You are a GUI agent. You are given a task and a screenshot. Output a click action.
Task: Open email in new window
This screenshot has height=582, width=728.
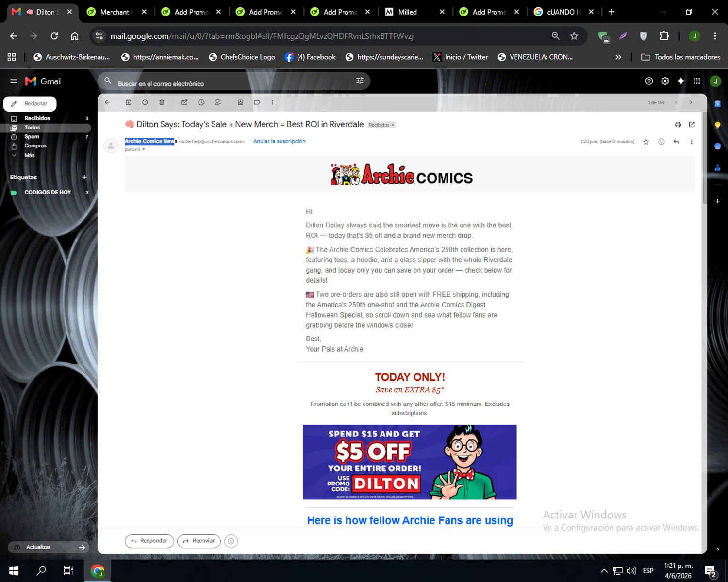tap(692, 125)
